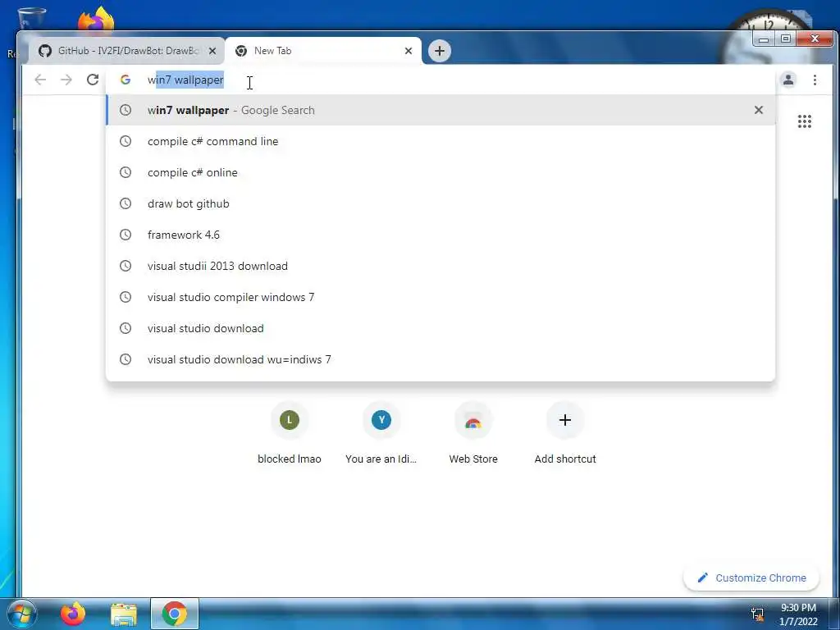The height and width of the screenshot is (630, 840).
Task: Open the taskbar clock showing 9:30 PM
Action: (x=798, y=614)
